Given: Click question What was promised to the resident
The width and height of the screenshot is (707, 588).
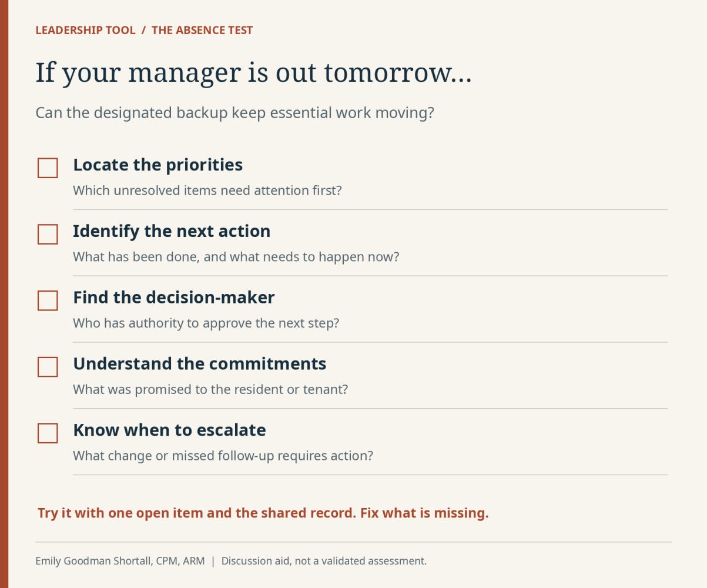Looking at the screenshot, I should coord(210,389).
